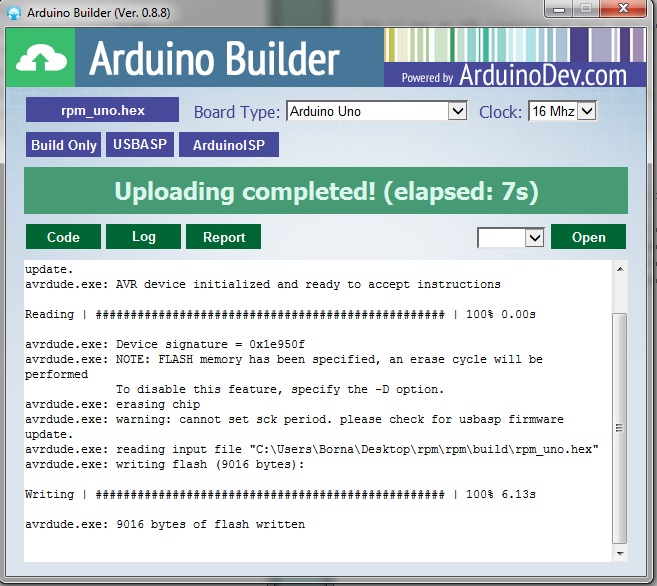Click the Arduino Builder title bar icon
The width and height of the screenshot is (657, 586).
(x=14, y=13)
